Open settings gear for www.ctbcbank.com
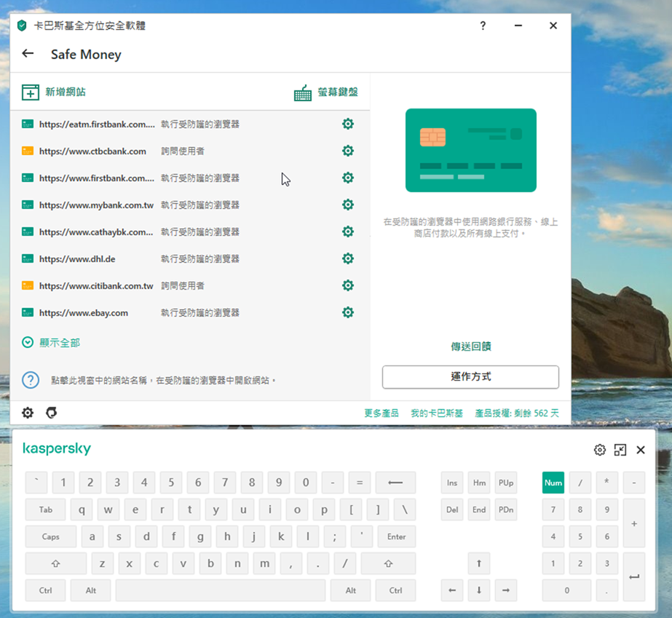 pos(348,151)
